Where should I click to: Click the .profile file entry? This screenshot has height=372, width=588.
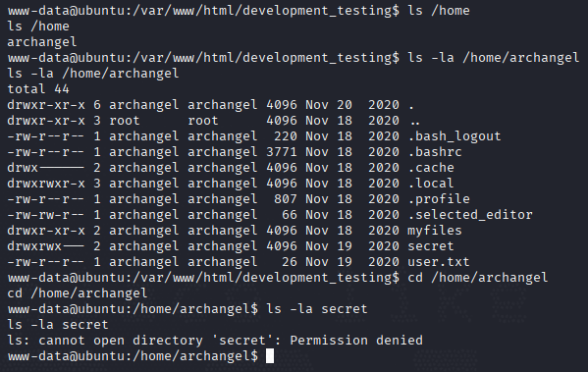(x=439, y=199)
